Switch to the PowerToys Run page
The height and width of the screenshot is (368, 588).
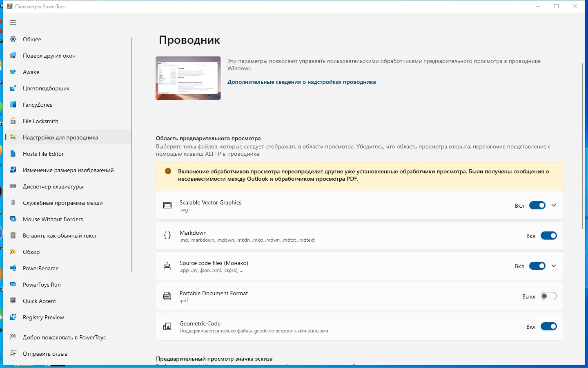point(68,285)
